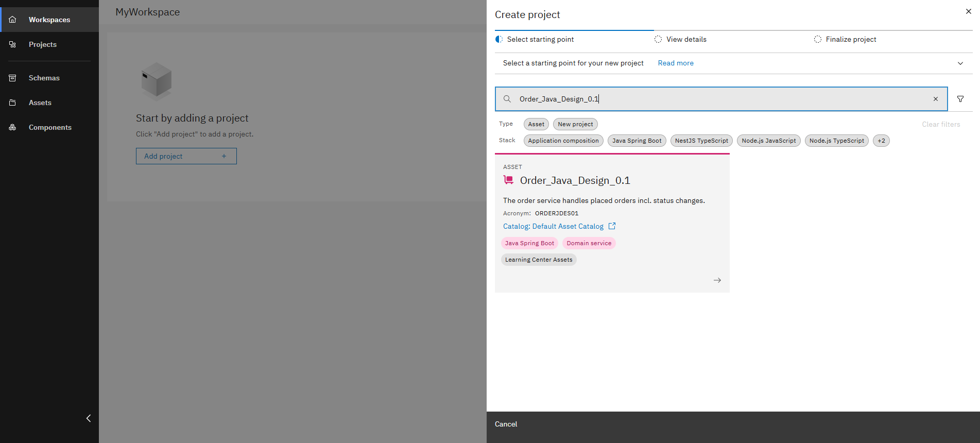Click the Domain service tag

click(x=589, y=243)
